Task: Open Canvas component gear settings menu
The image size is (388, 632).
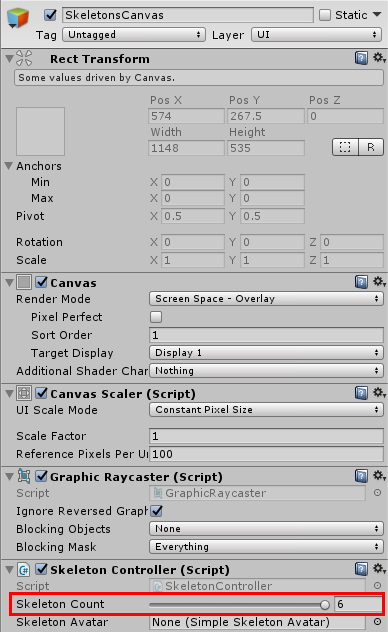Action: click(x=379, y=282)
